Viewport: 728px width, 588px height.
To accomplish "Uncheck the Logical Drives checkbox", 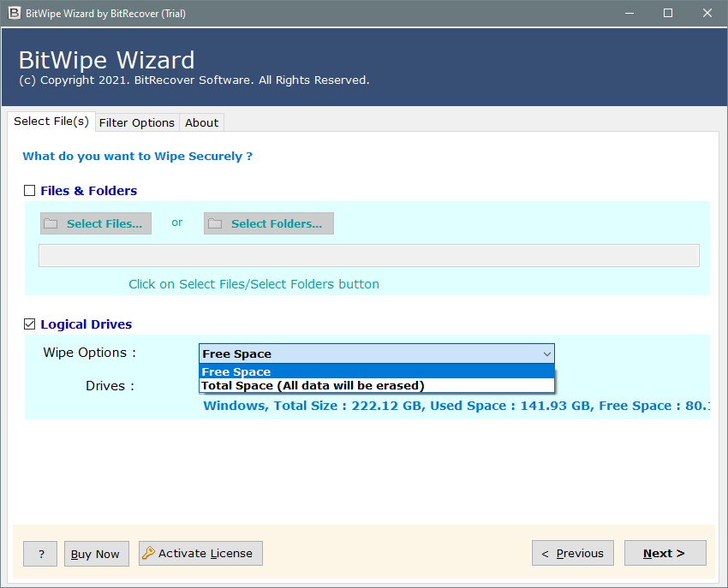I will pyautogui.click(x=30, y=324).
